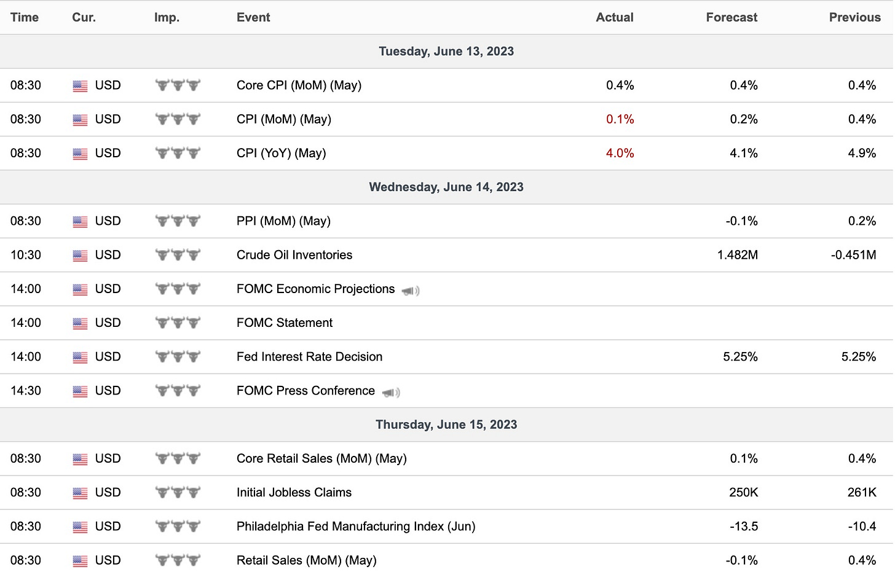Open the Core CPI (MoM) (May) event
The image size is (895, 588).
pos(299,85)
